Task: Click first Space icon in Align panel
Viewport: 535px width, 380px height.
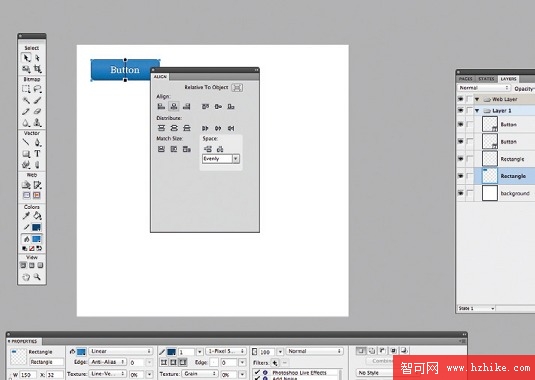Action: [207, 149]
